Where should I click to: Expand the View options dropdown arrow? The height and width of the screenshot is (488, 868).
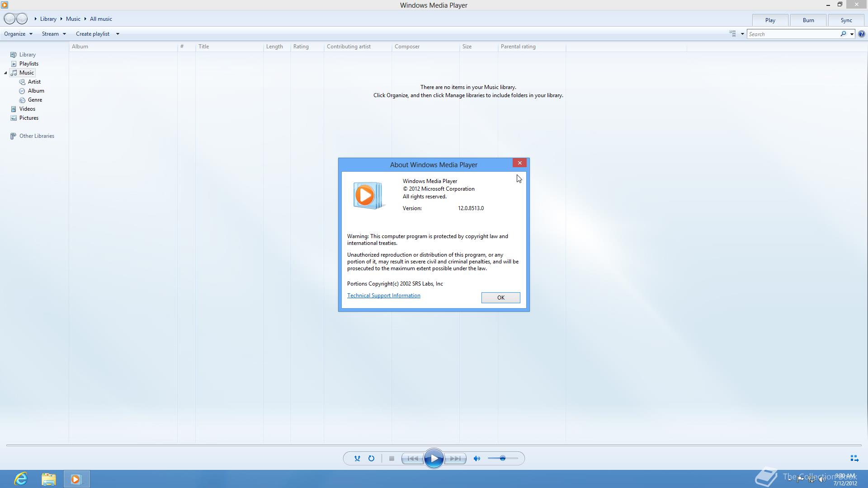[x=742, y=34]
